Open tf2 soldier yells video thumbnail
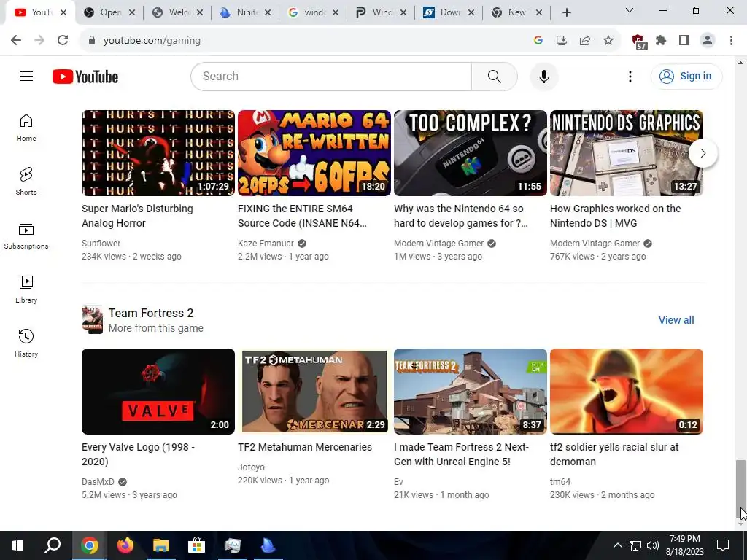The width and height of the screenshot is (747, 560). tap(627, 392)
